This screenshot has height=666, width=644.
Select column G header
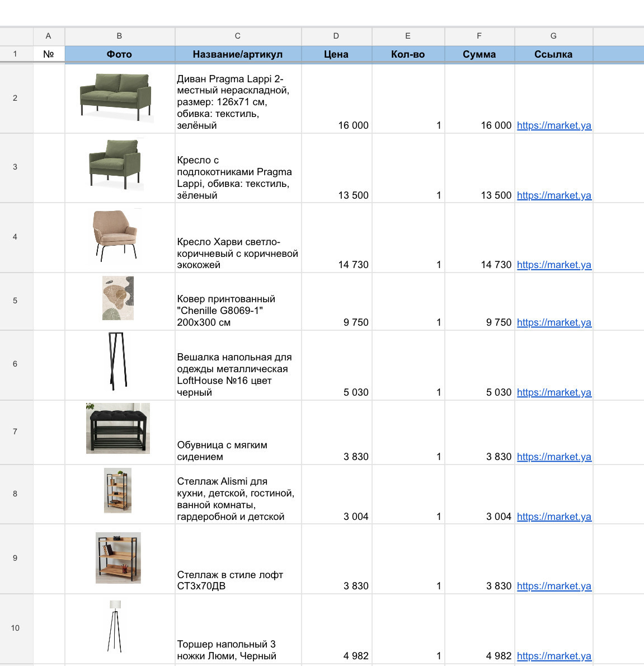coord(553,36)
